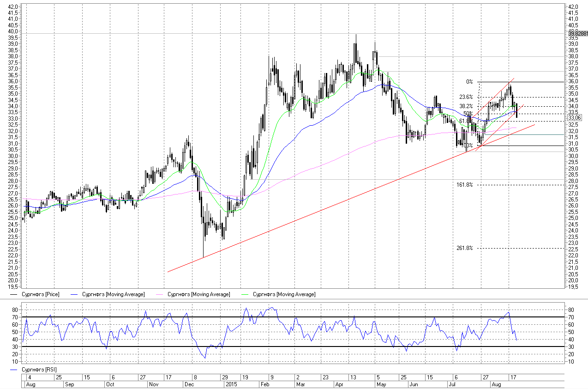Select the blue Moving Average legend entry
The width and height of the screenshot is (588, 389).
(x=113, y=294)
